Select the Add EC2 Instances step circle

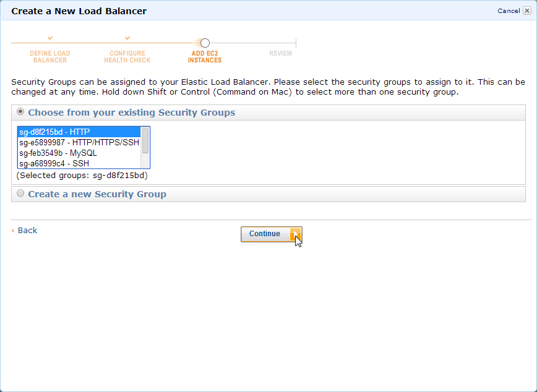(205, 43)
